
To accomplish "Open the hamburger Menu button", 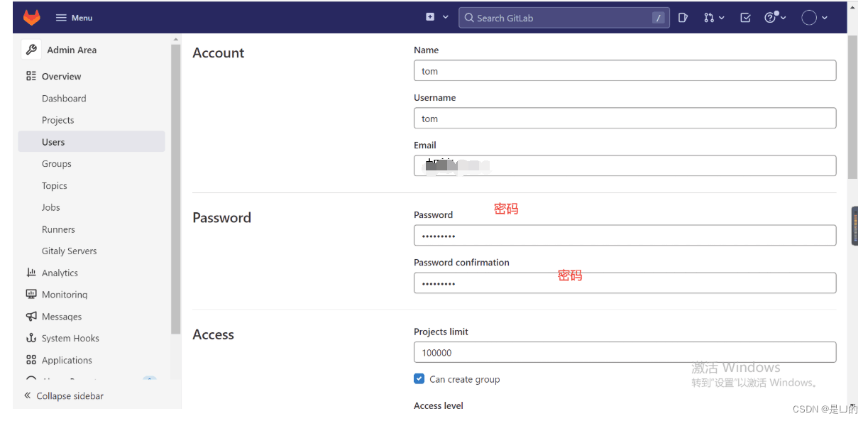I will (74, 18).
